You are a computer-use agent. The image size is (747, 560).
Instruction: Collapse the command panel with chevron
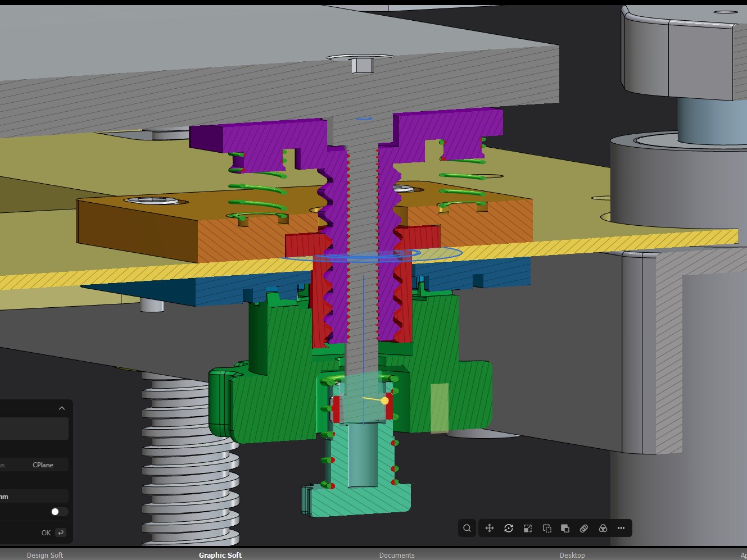tap(62, 408)
